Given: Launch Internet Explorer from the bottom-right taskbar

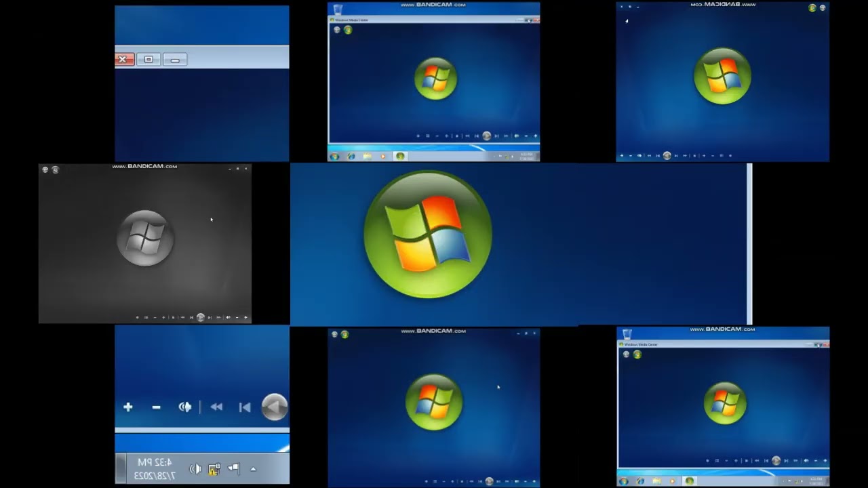Looking at the screenshot, I should 640,481.
